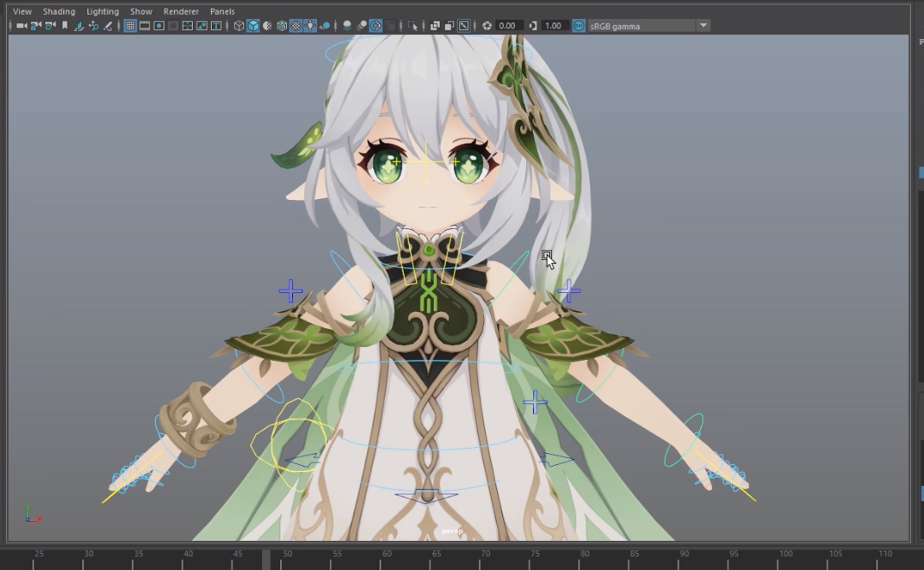Toggle the Film Gate overlay

pyautogui.click(x=144, y=26)
